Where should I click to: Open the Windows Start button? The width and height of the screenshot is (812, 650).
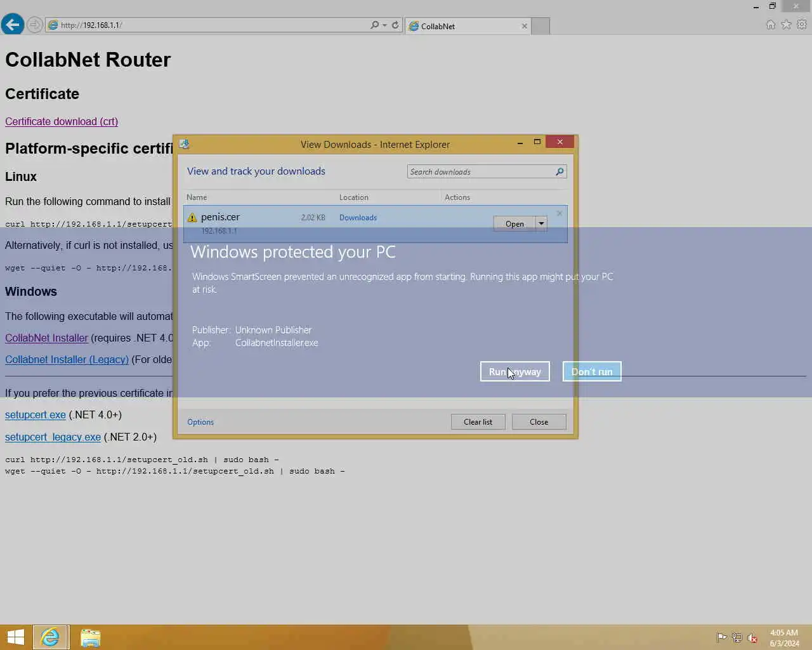(16, 637)
